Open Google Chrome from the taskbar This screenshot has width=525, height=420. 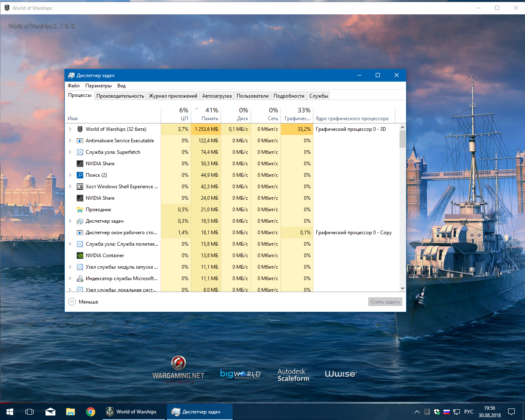pos(91,412)
